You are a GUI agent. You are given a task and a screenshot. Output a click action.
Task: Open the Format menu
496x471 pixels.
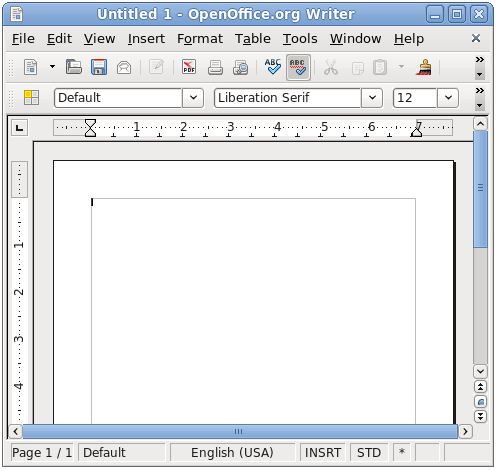point(200,39)
